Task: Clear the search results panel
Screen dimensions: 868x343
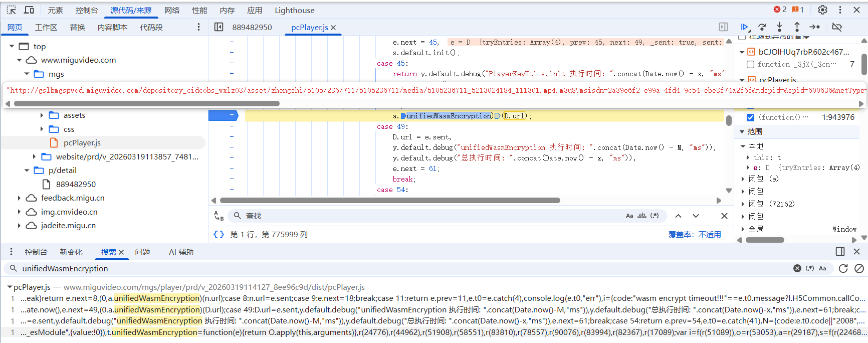Action: (859, 269)
